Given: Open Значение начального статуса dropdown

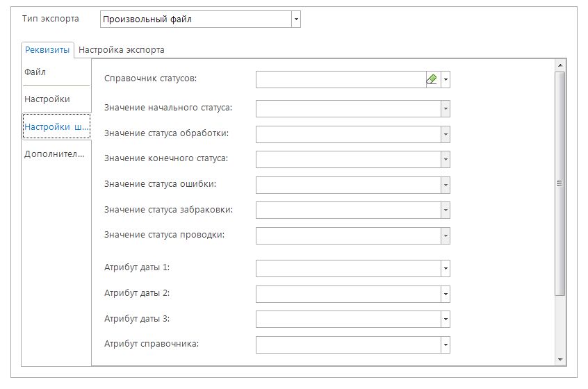Looking at the screenshot, I should tap(446, 109).
